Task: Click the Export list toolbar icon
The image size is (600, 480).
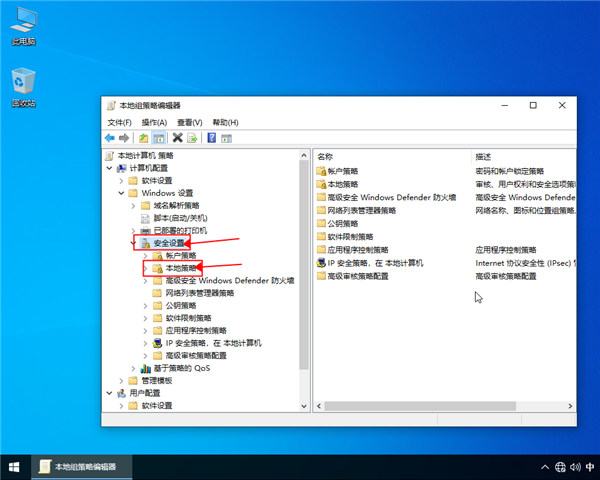Action: coord(192,138)
